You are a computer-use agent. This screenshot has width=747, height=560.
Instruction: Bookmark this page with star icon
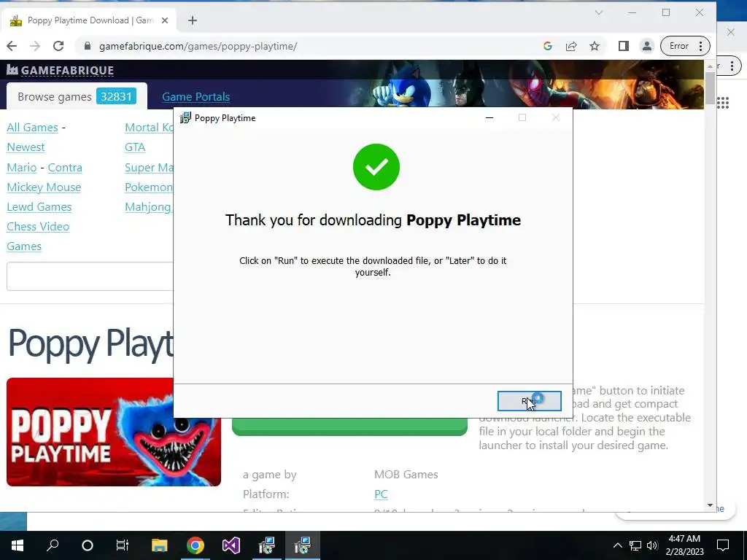595,46
